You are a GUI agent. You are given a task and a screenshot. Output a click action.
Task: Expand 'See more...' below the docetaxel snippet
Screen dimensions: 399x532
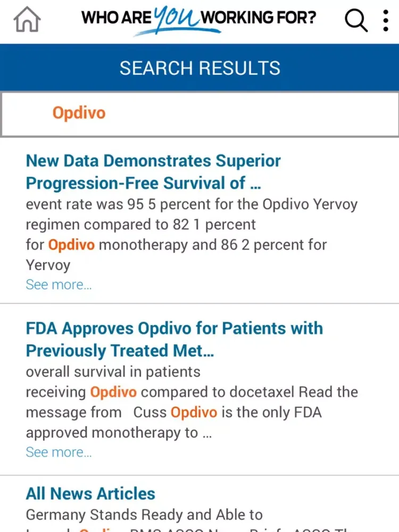point(59,452)
